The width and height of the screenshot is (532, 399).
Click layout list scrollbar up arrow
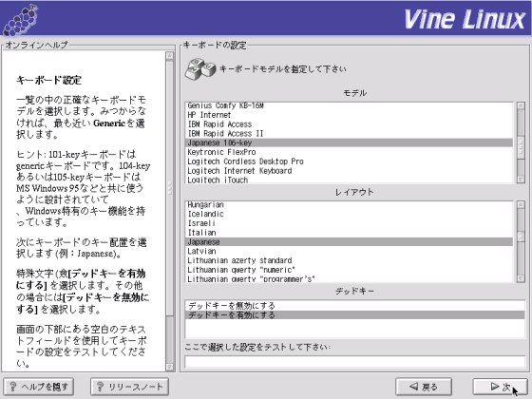[521, 204]
